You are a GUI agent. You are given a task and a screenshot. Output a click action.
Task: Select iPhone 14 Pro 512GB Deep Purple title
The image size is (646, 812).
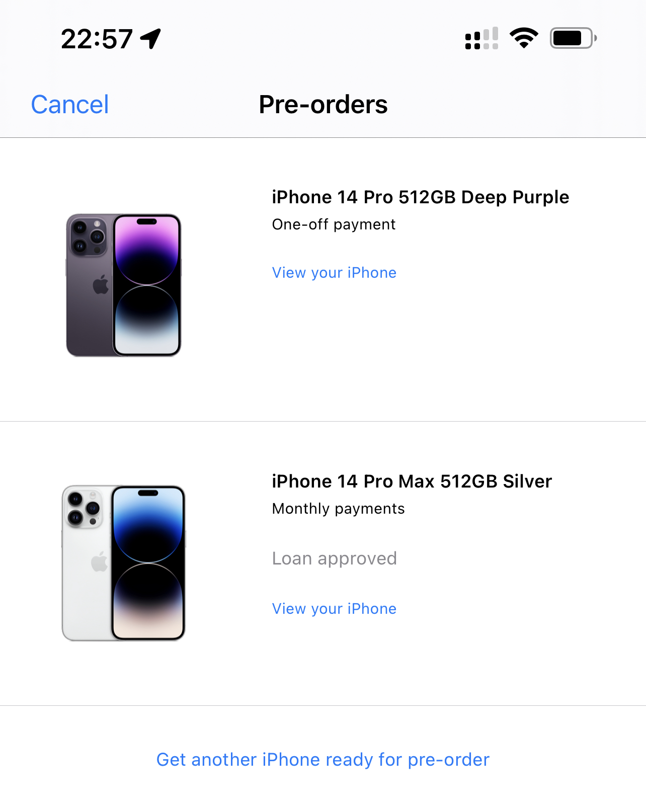pos(421,197)
